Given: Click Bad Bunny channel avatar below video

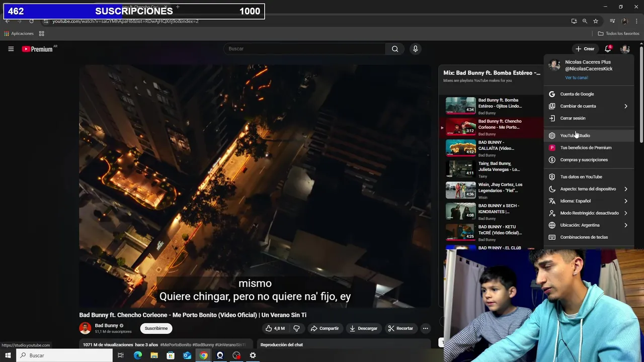Looking at the screenshot, I should (85, 328).
